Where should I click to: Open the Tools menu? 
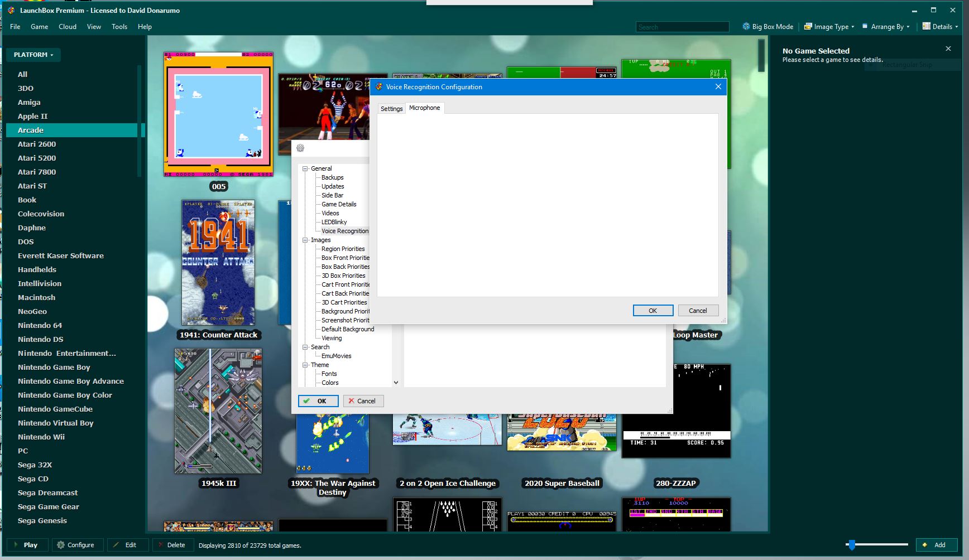coord(119,27)
